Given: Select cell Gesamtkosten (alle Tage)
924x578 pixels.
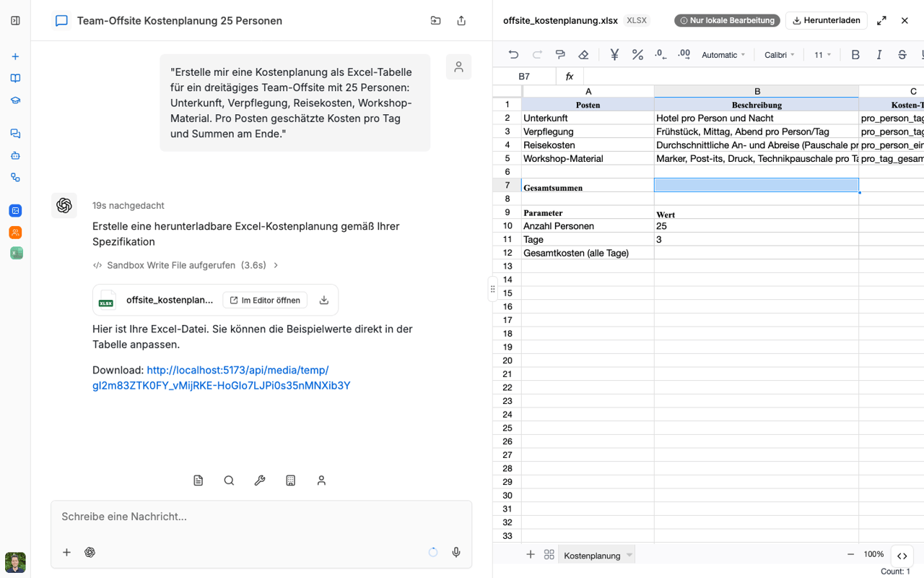Looking at the screenshot, I should pyautogui.click(x=588, y=253).
